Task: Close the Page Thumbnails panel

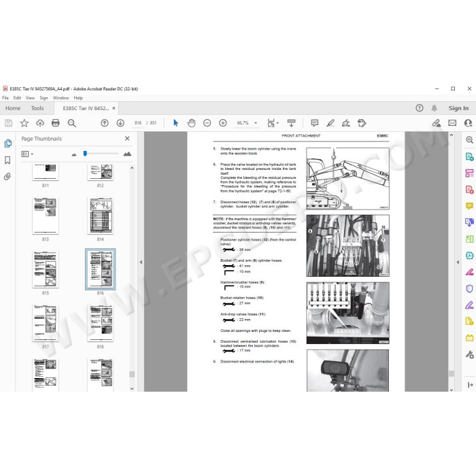Action: pyautogui.click(x=127, y=139)
